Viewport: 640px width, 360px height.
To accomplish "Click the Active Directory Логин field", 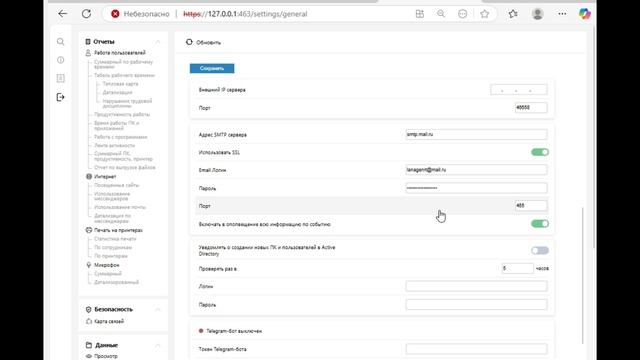I will tap(476, 286).
